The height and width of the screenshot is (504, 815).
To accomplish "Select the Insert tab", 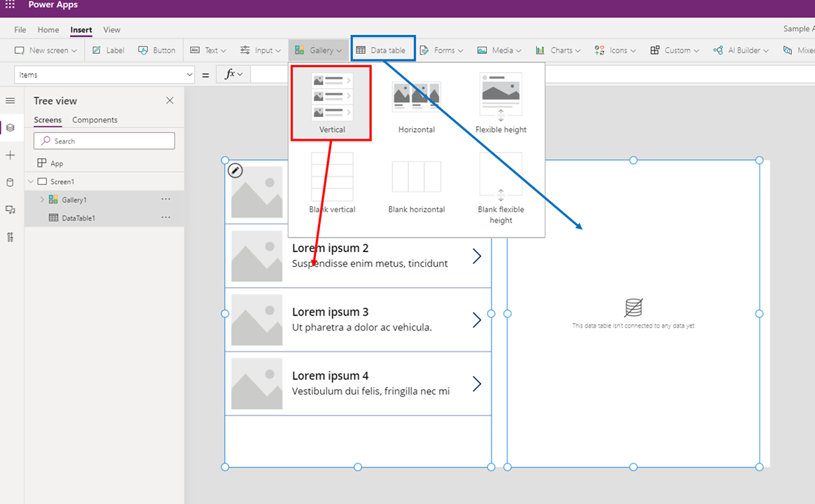I will pos(81,29).
